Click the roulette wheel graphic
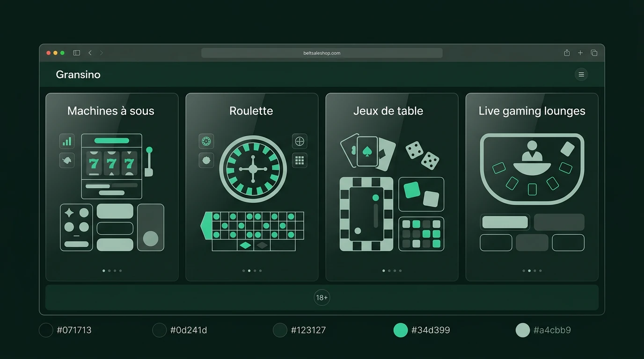Viewport: 644px width, 359px height. coord(253,168)
